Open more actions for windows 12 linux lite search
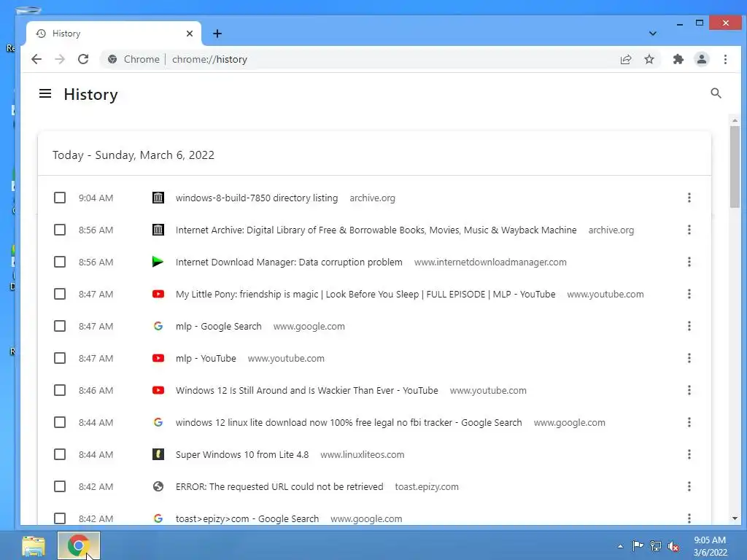This screenshot has height=560, width=747. pyautogui.click(x=689, y=422)
